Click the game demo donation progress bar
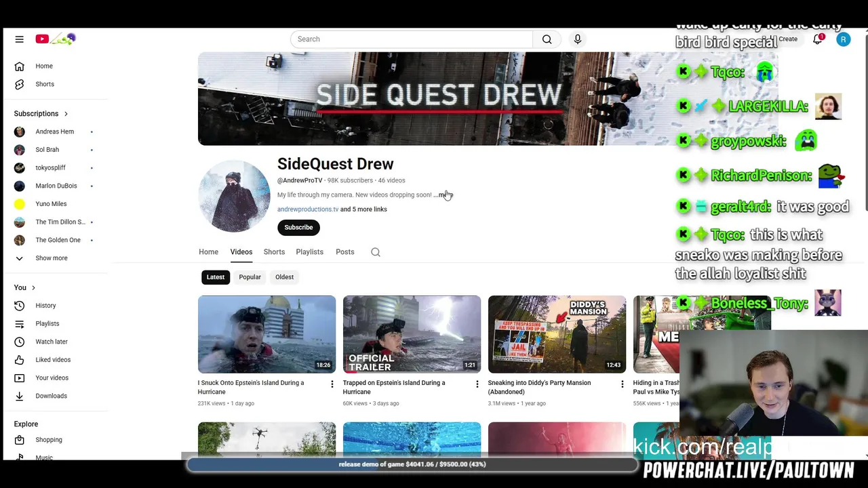This screenshot has height=488, width=868. pos(412,464)
